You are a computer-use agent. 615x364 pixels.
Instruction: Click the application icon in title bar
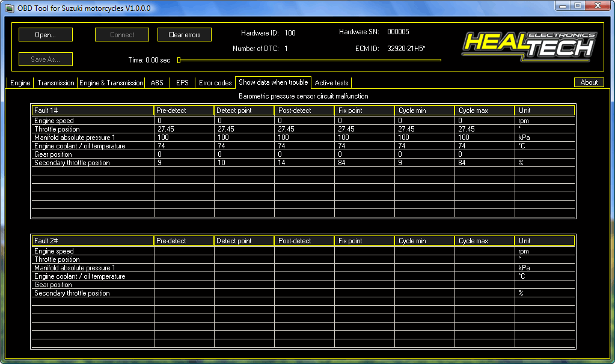coord(10,8)
